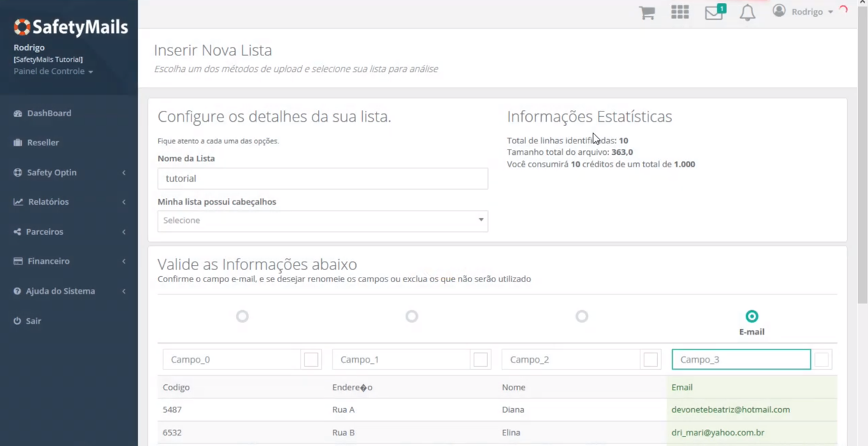868x446 pixels.
Task: Click the '6532' code cell
Action: coord(172,433)
